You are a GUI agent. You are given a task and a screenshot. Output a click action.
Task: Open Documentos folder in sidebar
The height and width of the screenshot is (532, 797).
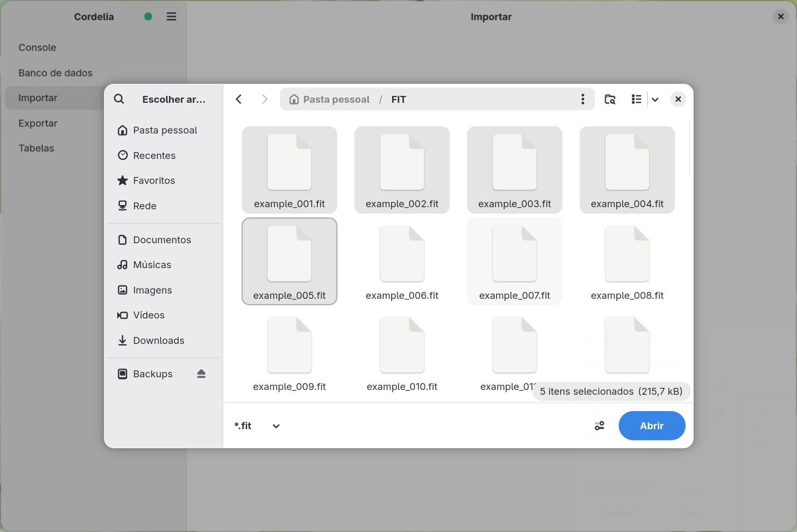click(164, 240)
